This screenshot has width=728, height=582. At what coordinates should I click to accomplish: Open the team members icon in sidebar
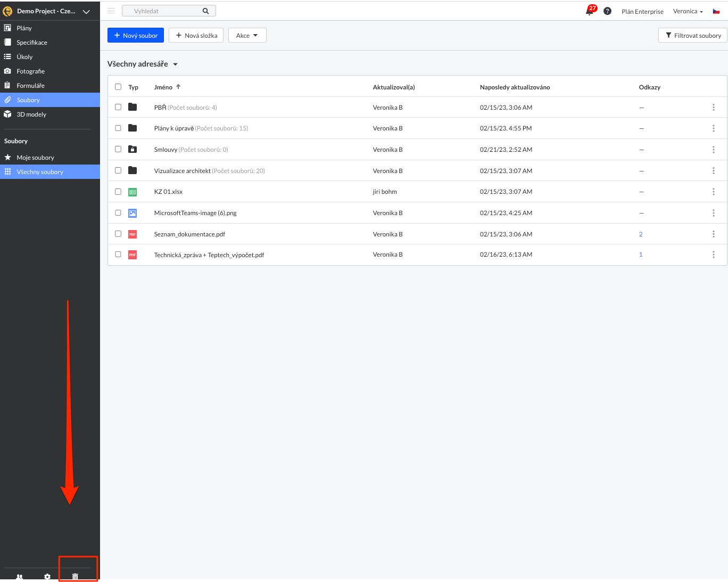20,576
